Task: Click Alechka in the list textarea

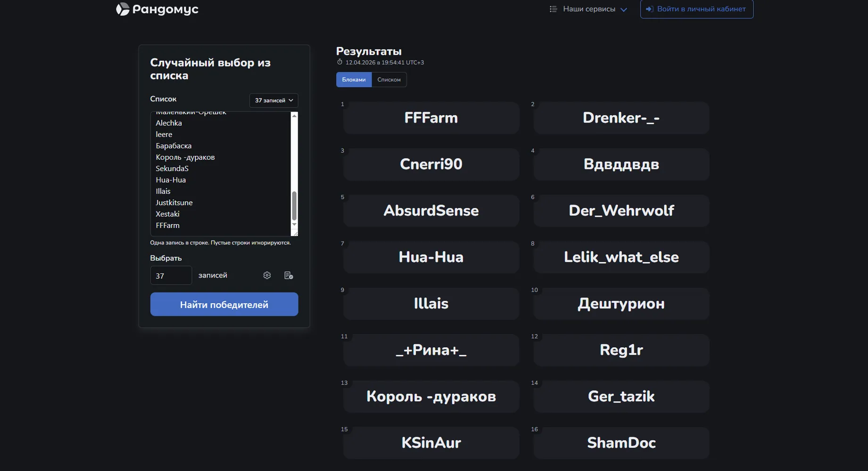Action: coord(169,123)
